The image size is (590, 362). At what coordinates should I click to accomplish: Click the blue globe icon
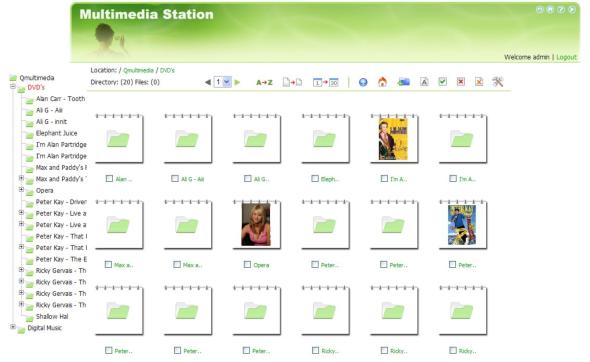pos(363,82)
